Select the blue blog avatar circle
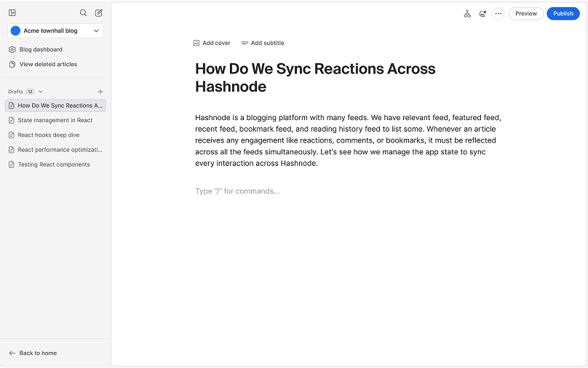The height and width of the screenshot is (368, 588). tap(15, 31)
